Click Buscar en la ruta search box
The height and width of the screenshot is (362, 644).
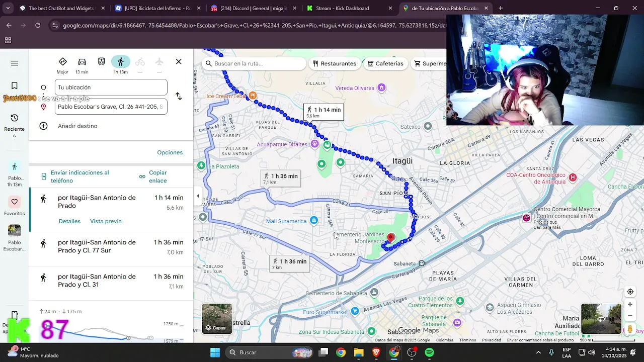[255, 63]
